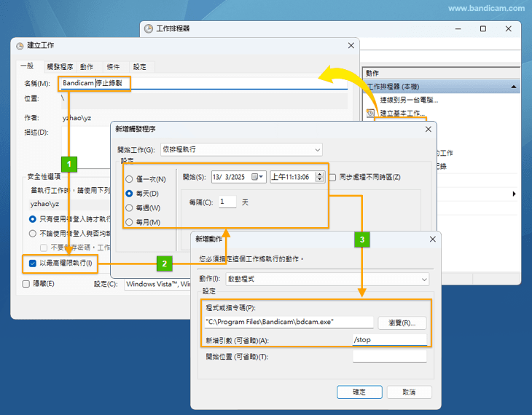Open the 開始工作 dropdown list
This screenshot has height=415, width=532.
[x=317, y=149]
